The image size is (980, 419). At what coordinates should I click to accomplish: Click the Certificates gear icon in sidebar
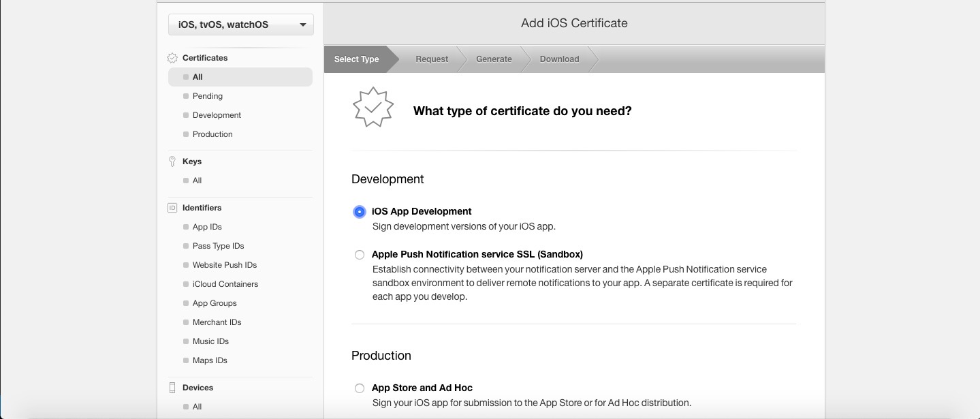click(172, 59)
